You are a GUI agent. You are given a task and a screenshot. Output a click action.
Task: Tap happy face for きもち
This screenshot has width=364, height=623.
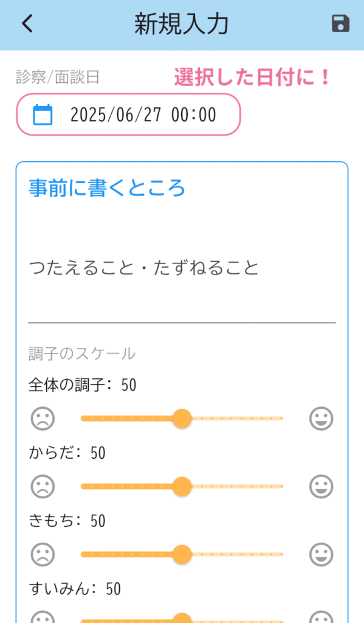321,554
